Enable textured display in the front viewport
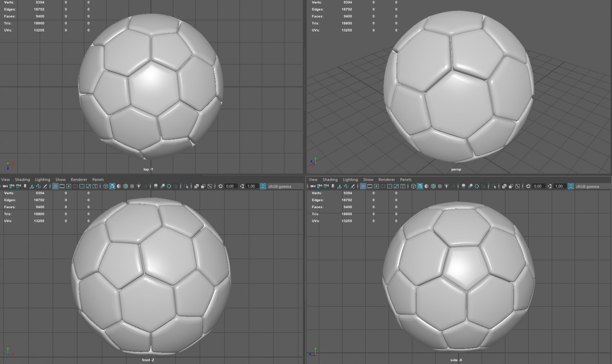Image resolution: width=612 pixels, height=364 pixels. coord(125,186)
